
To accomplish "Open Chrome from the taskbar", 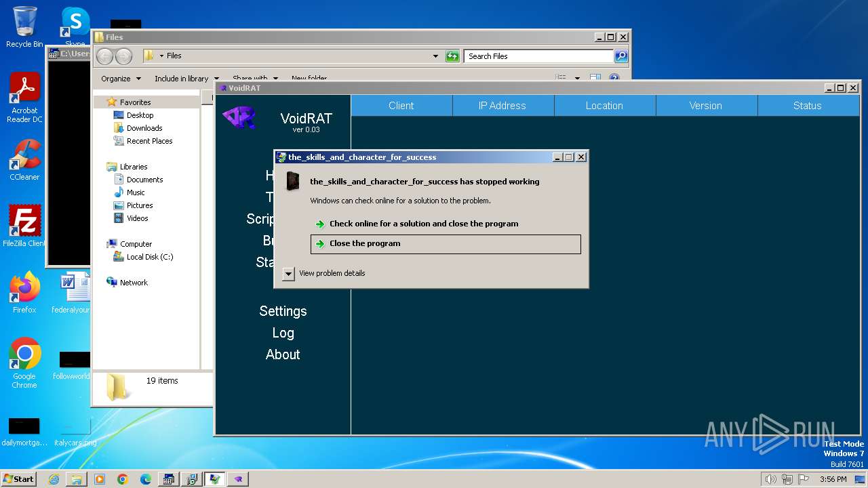I will [123, 479].
